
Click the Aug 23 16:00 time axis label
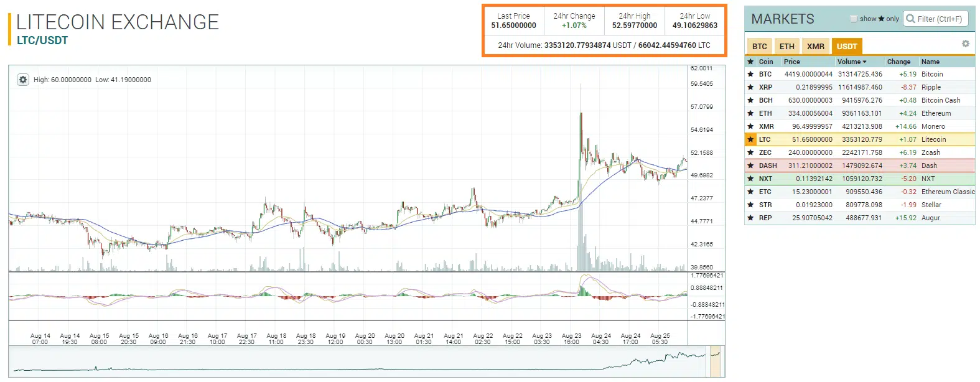tap(571, 338)
